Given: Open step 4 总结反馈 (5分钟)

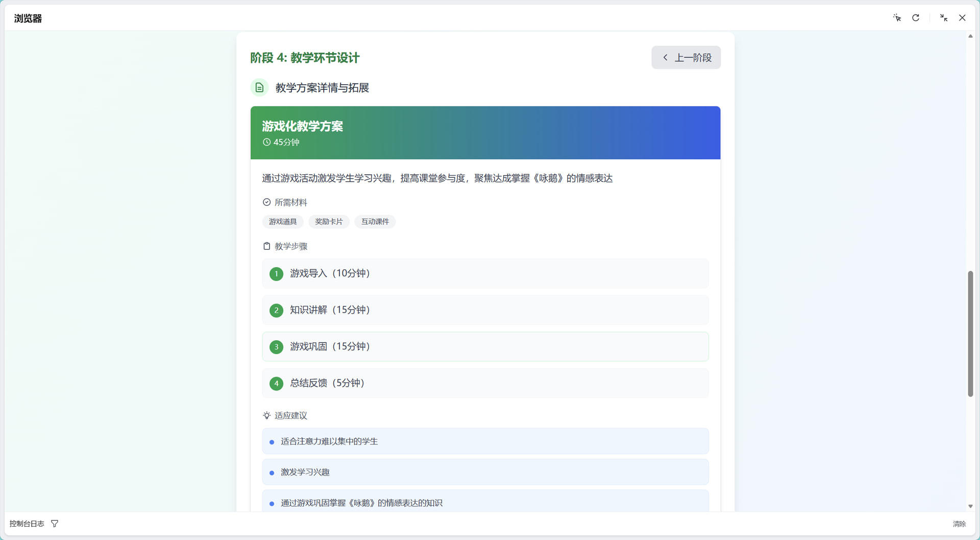Looking at the screenshot, I should point(485,383).
